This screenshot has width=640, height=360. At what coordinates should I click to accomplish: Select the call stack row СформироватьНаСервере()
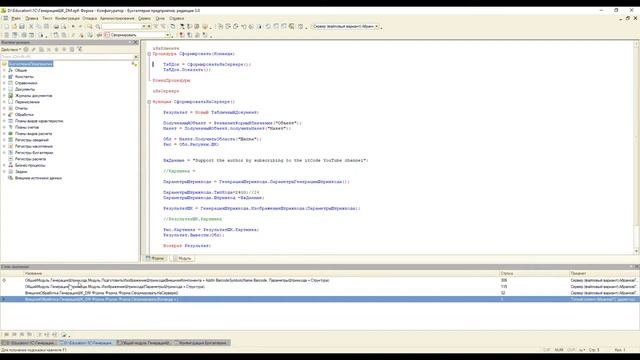(x=320, y=293)
